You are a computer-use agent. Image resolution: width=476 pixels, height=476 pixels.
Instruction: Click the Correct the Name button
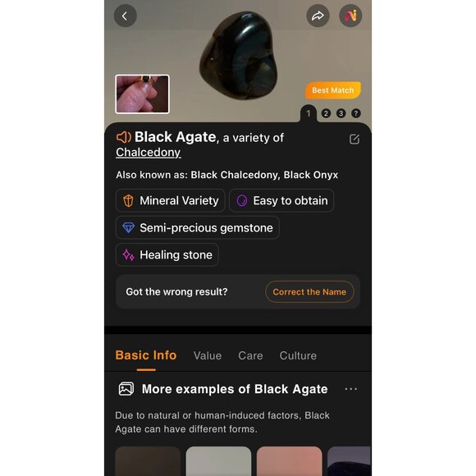click(309, 291)
